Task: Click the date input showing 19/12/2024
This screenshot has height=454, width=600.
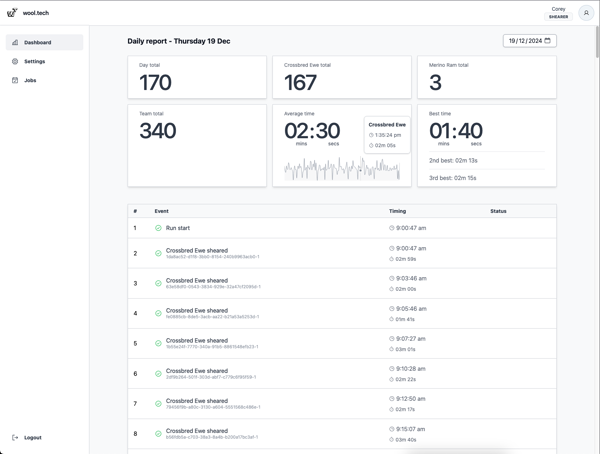Action: [524, 41]
